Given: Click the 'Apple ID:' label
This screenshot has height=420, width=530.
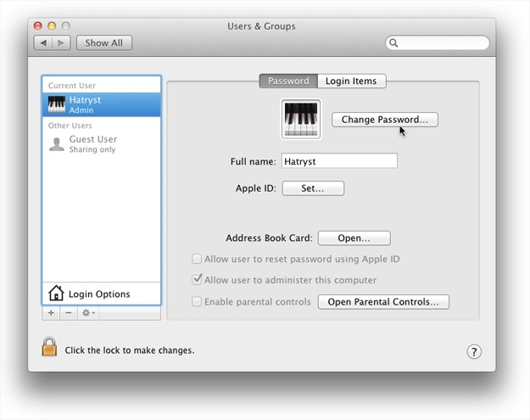Looking at the screenshot, I should click(255, 188).
